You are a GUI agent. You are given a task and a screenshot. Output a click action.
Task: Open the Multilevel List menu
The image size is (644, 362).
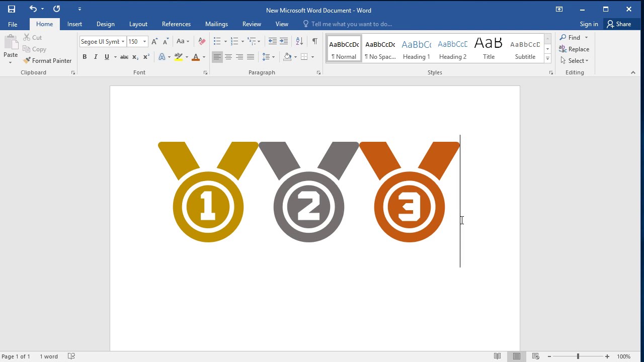coord(252,42)
